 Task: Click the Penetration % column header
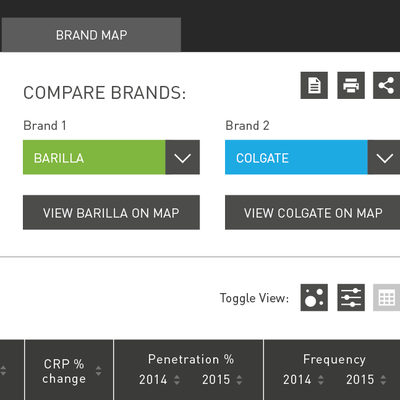tap(191, 359)
